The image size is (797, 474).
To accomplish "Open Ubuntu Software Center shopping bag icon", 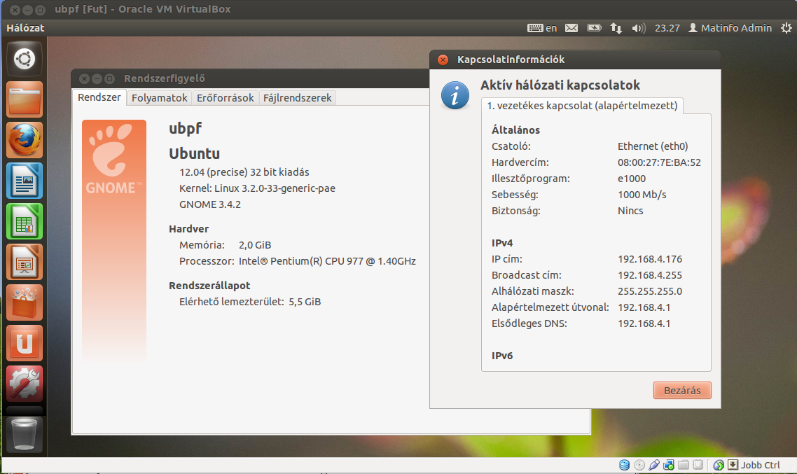I will point(24,303).
